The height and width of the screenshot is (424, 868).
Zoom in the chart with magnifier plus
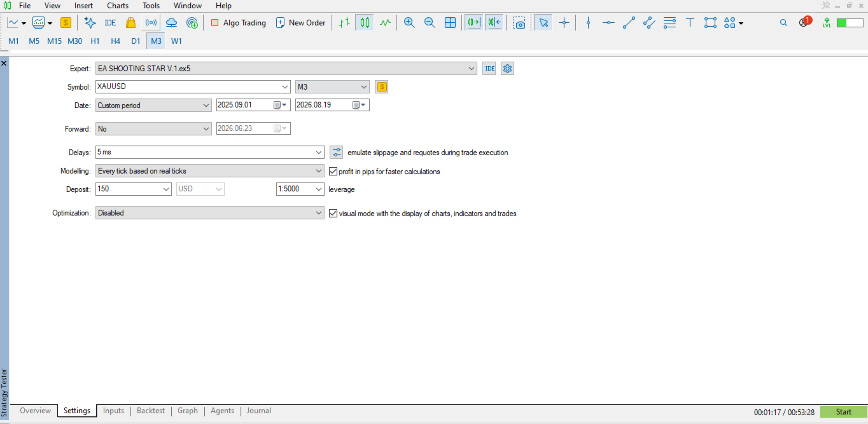tap(409, 23)
